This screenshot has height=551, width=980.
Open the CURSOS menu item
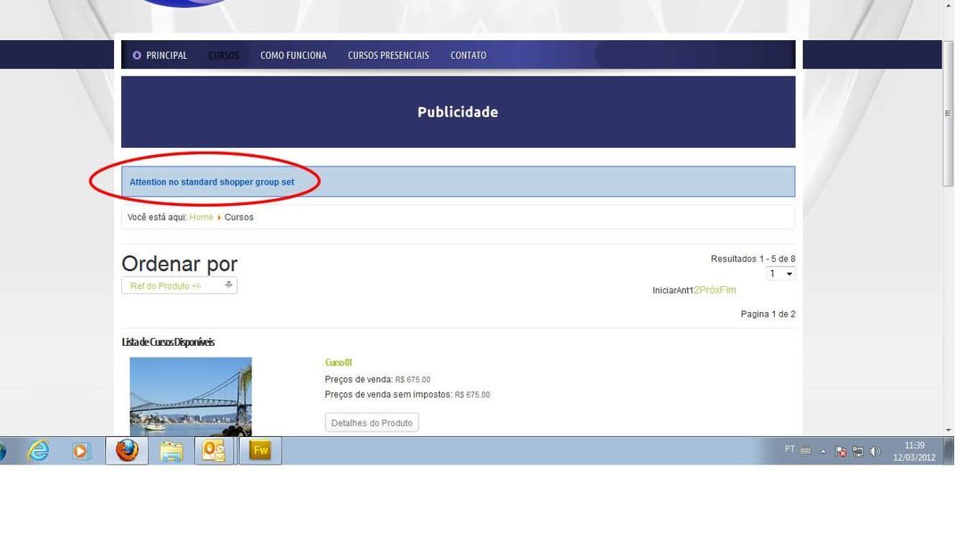224,55
